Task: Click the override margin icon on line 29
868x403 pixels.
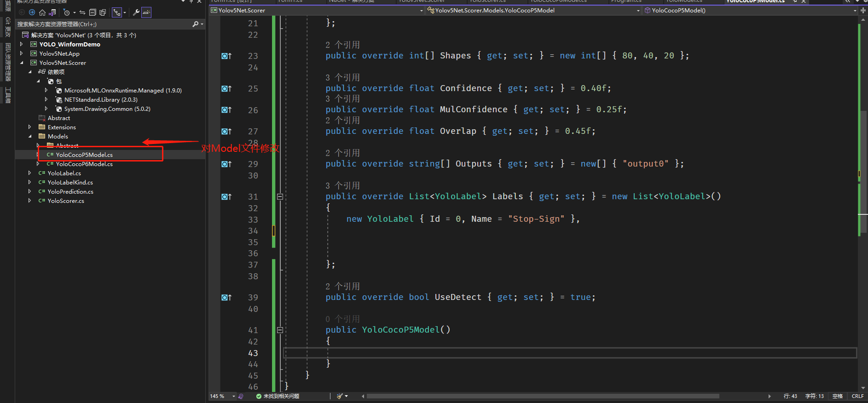Action: tap(226, 164)
